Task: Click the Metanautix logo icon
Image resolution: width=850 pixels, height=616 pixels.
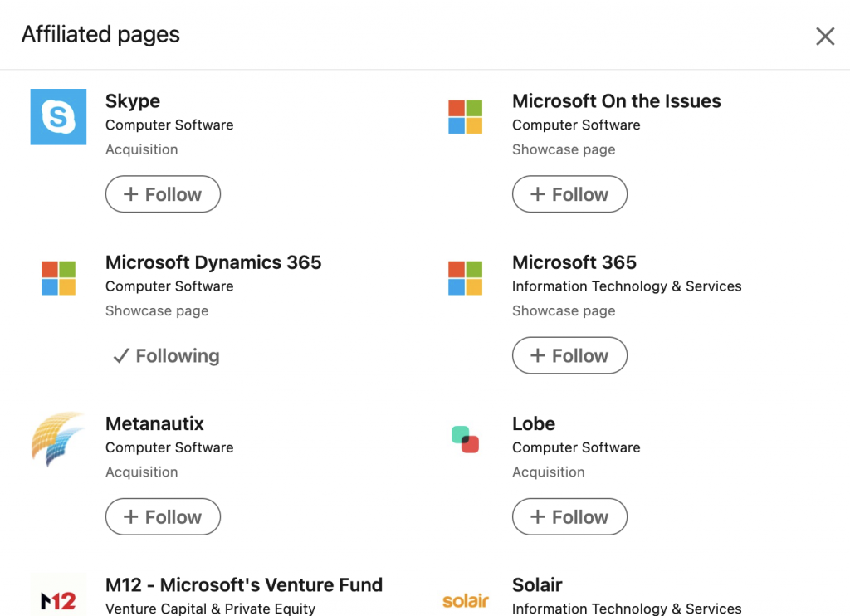Action: [x=58, y=439]
